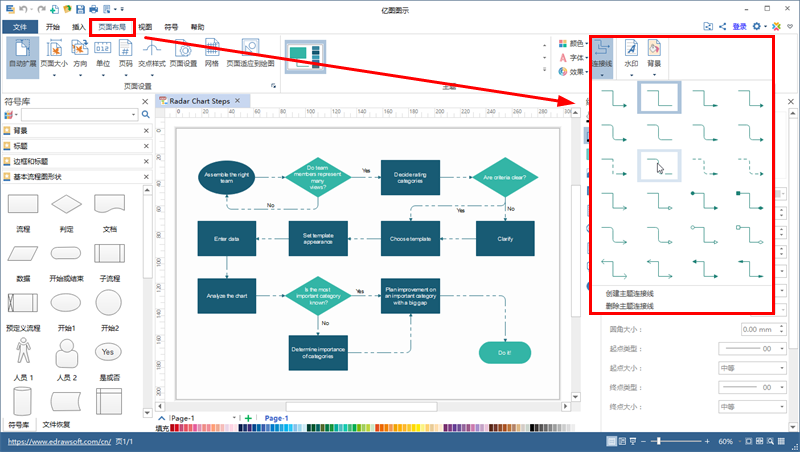The width and height of the screenshot is (800, 452).
Task: Expand the 效果 theme effect dropdown
Action: [x=573, y=71]
